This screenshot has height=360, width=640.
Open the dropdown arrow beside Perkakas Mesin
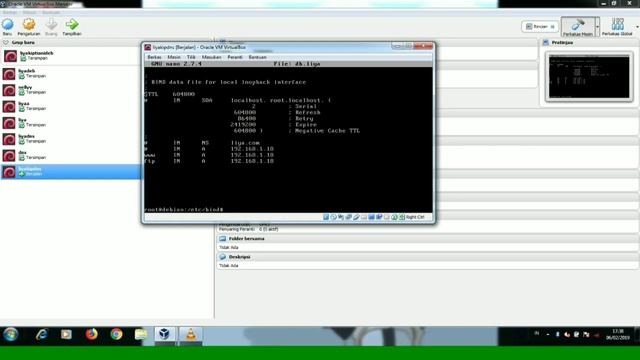click(597, 27)
